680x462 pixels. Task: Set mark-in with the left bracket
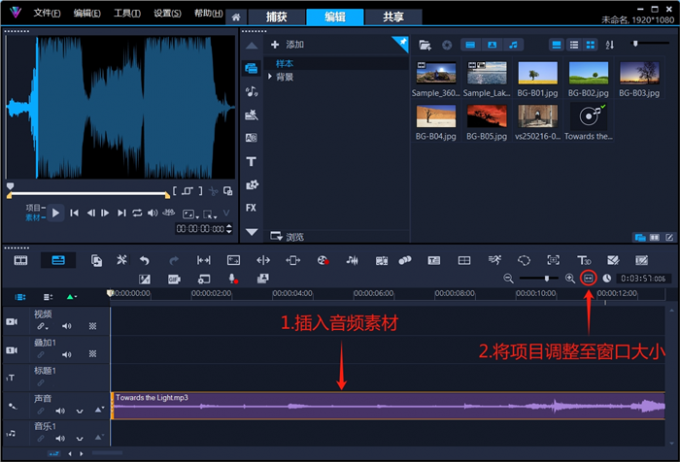click(174, 191)
